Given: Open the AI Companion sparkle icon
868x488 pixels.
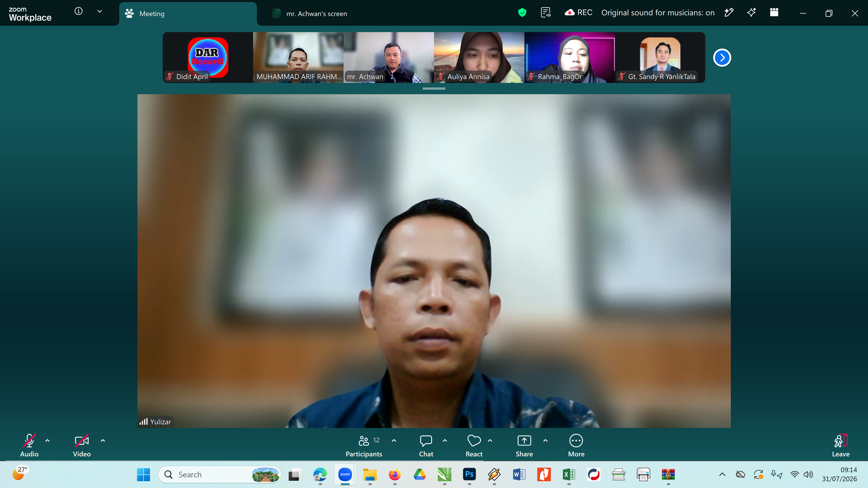Looking at the screenshot, I should [x=751, y=13].
